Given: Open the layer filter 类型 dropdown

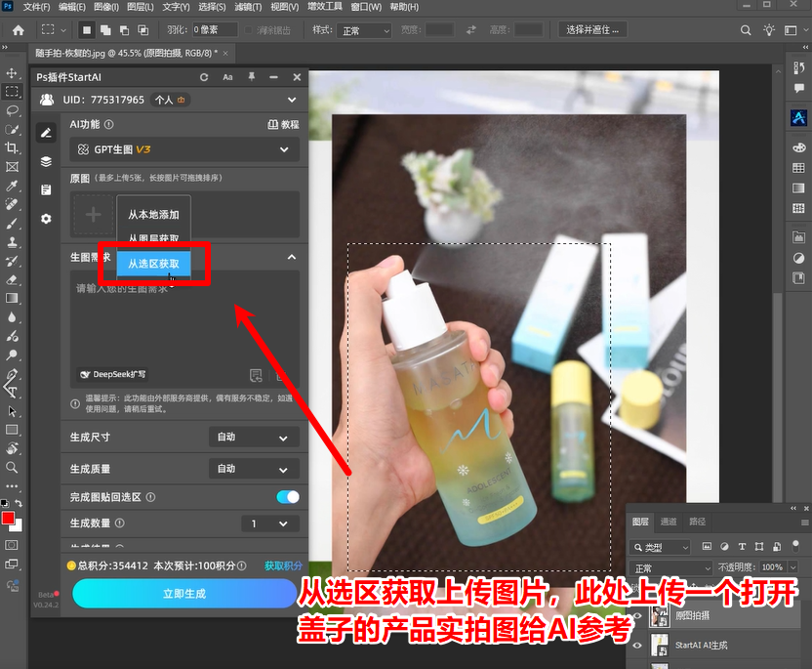Looking at the screenshot, I should (660, 547).
